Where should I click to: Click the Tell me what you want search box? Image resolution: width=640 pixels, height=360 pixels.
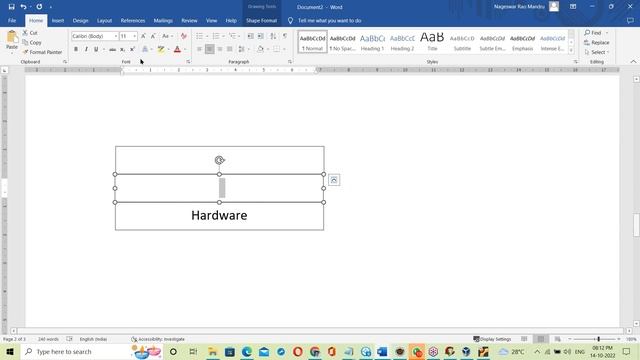[329, 20]
